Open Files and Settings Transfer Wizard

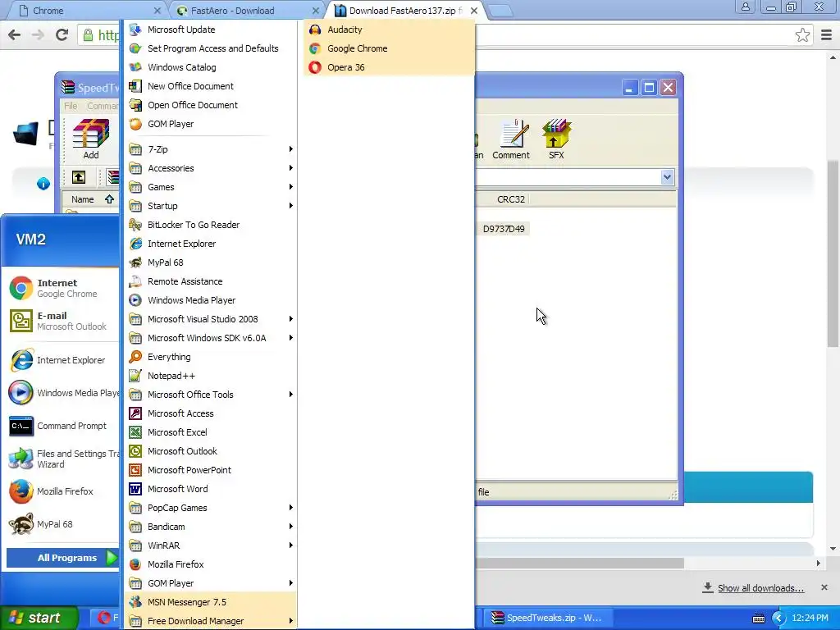pyautogui.click(x=62, y=459)
